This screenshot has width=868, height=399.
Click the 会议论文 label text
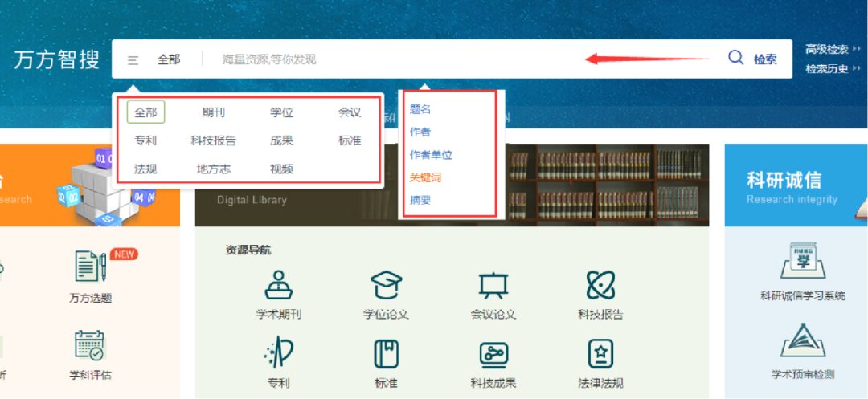[x=493, y=315]
